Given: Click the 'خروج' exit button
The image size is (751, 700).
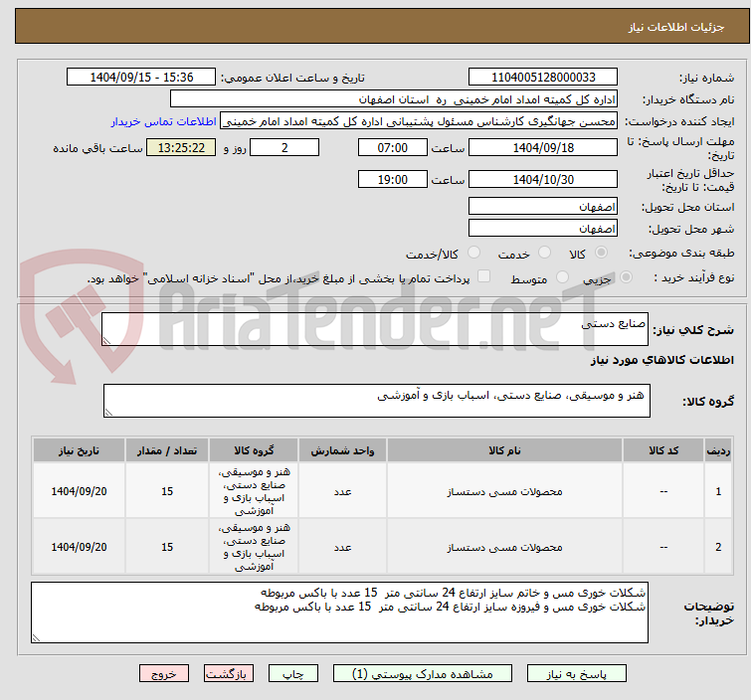Looking at the screenshot, I should click(x=164, y=674).
